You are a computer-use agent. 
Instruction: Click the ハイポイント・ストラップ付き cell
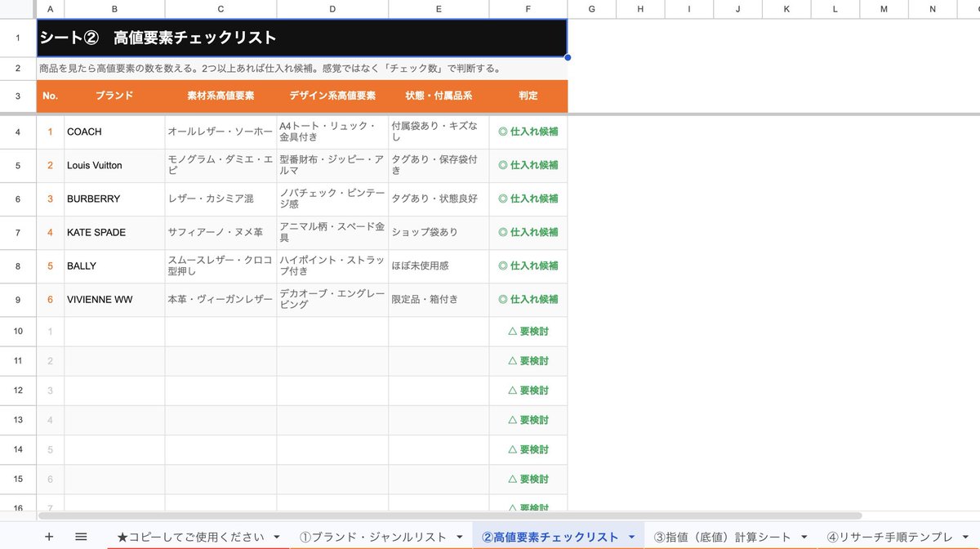coord(332,266)
